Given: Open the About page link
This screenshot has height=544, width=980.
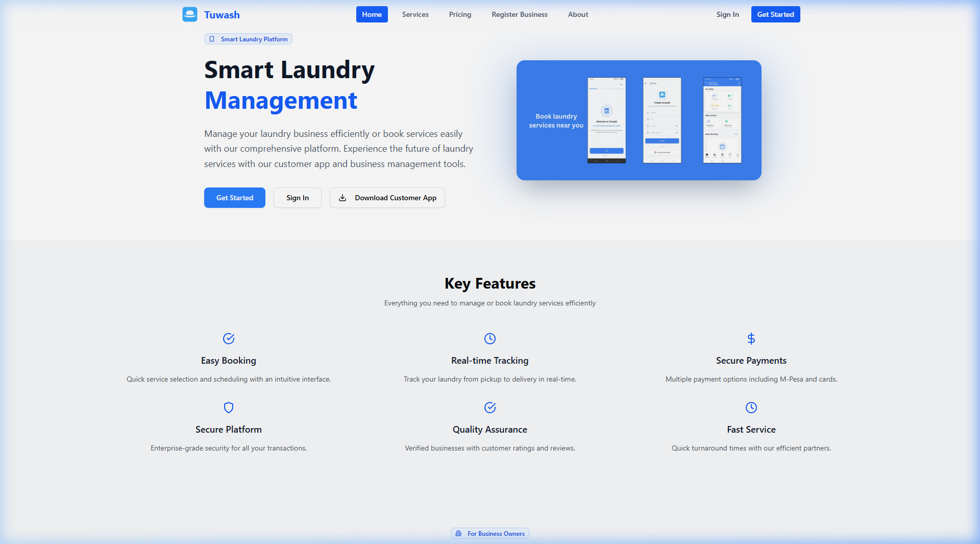Looking at the screenshot, I should point(578,14).
